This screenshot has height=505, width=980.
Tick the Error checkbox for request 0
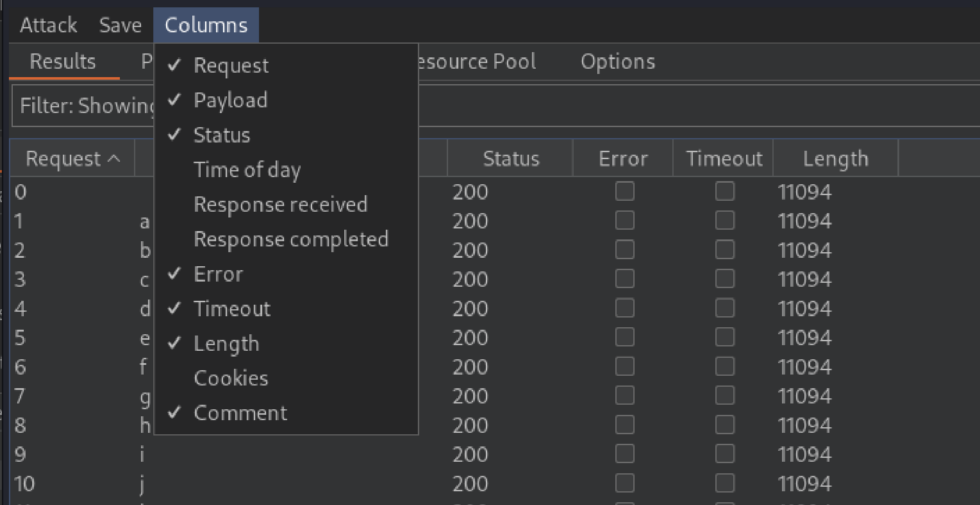click(624, 192)
